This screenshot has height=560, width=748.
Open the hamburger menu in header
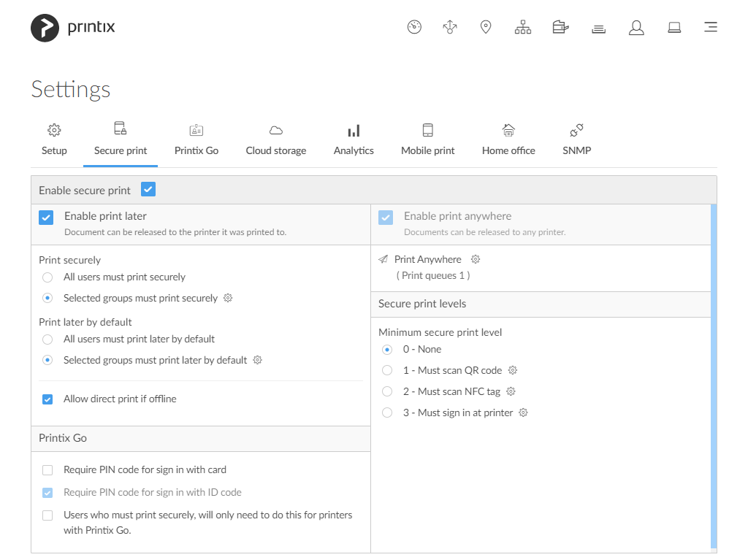710,28
